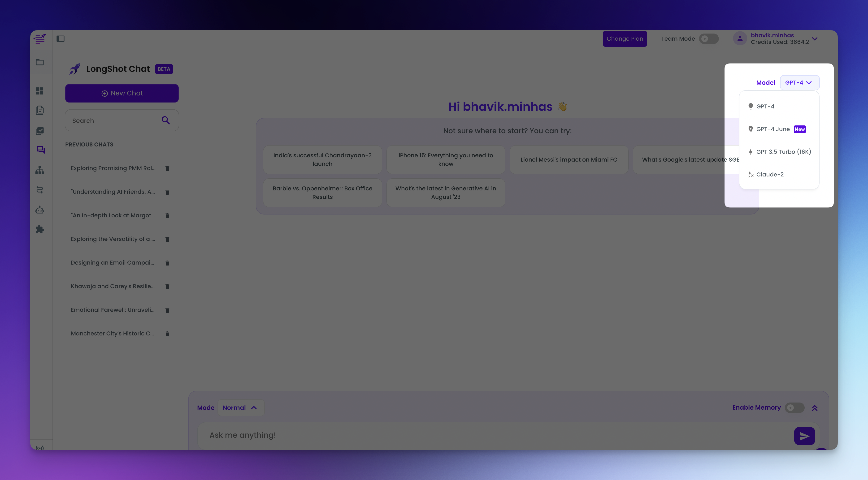Open the GPT-4 model dropdown
868x480 pixels.
[799, 82]
